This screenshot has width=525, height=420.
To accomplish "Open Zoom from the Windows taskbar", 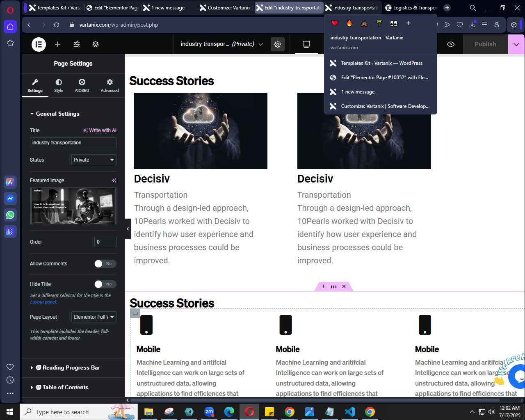I will coord(209,412).
